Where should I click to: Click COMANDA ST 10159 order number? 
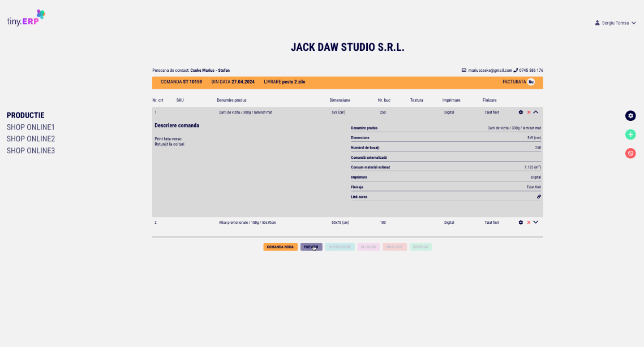point(181,82)
